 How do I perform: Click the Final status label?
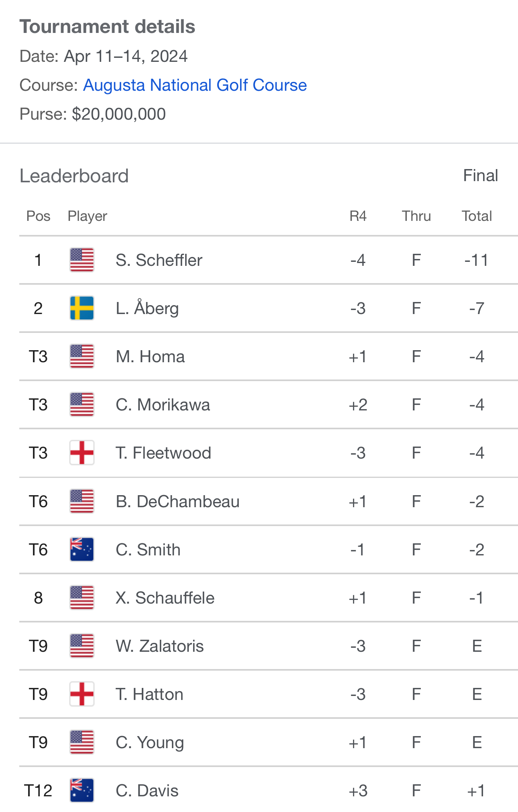coord(481,175)
